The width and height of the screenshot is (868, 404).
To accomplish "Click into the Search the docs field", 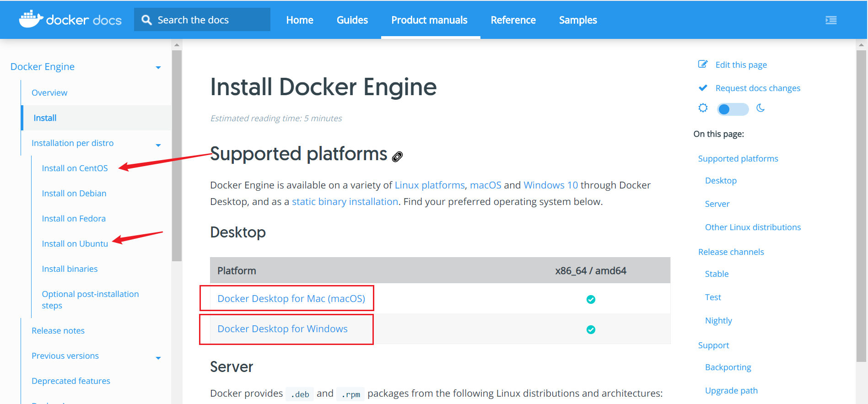I will click(202, 20).
